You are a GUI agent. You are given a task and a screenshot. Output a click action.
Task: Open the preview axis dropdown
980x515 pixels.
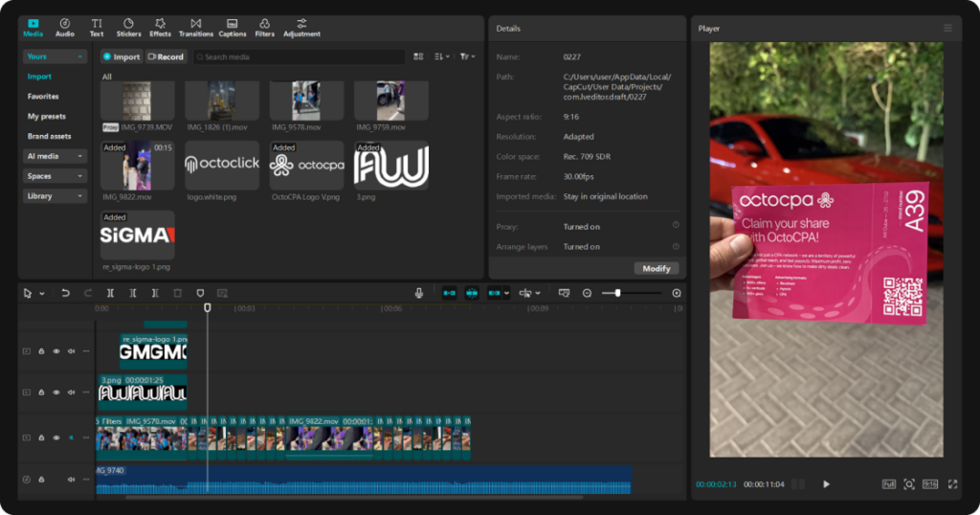point(538,293)
